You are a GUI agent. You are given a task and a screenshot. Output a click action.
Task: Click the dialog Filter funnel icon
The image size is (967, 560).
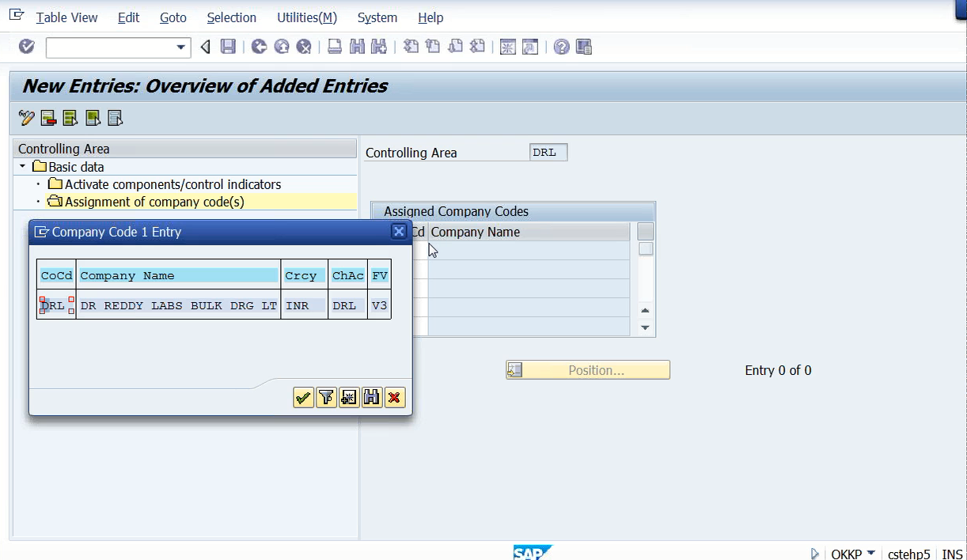click(326, 398)
